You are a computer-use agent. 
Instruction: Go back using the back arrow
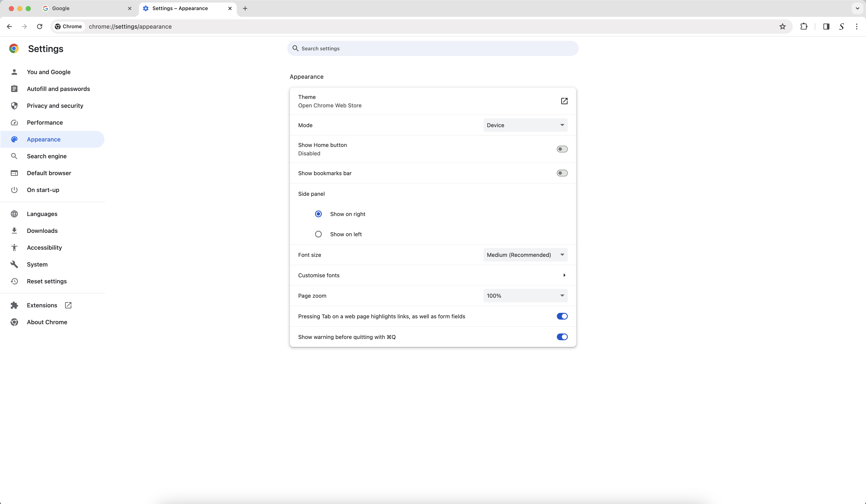pos(9,27)
